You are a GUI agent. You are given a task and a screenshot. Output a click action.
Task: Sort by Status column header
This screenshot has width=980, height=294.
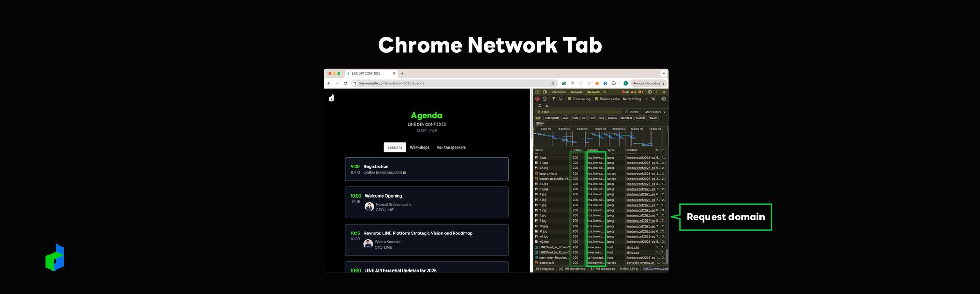coord(577,150)
